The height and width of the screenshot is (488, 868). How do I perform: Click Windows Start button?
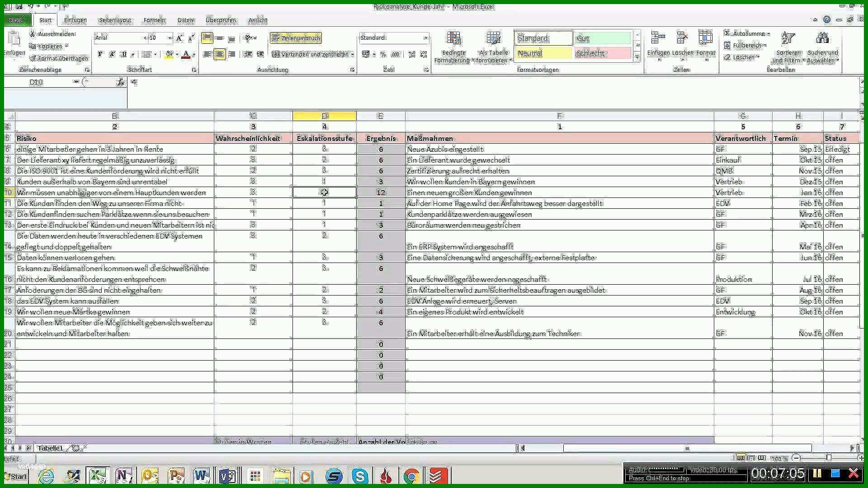coord(16,476)
